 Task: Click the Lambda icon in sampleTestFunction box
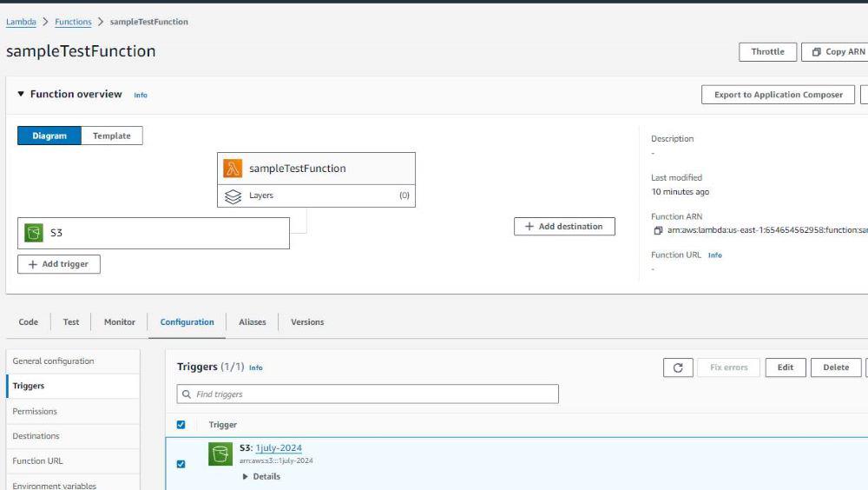tap(233, 169)
